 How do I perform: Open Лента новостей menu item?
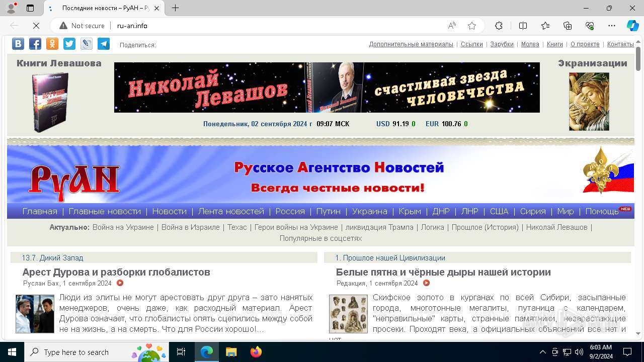[231, 211]
